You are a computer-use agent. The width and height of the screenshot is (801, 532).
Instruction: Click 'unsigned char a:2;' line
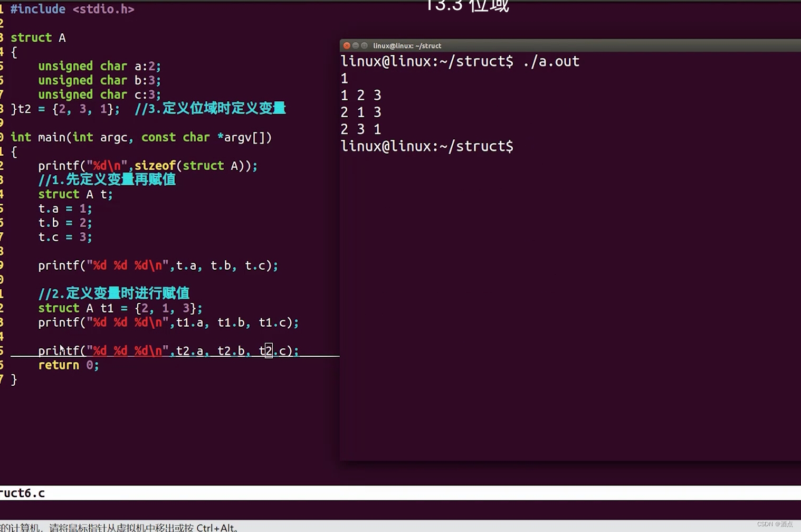pyautogui.click(x=99, y=66)
